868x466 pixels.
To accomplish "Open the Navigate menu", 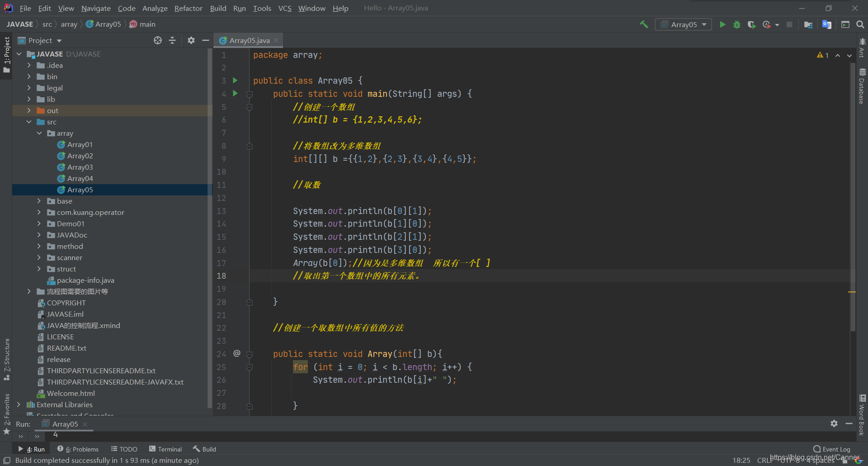I will click(x=96, y=8).
